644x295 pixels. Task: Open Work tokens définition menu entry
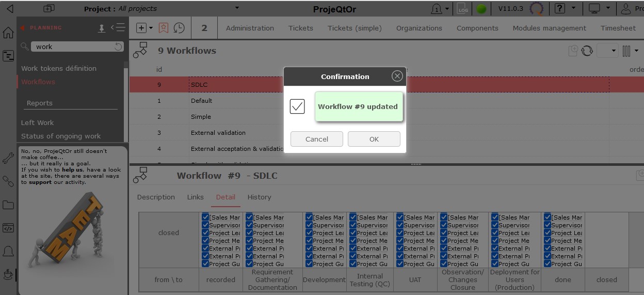pos(59,68)
